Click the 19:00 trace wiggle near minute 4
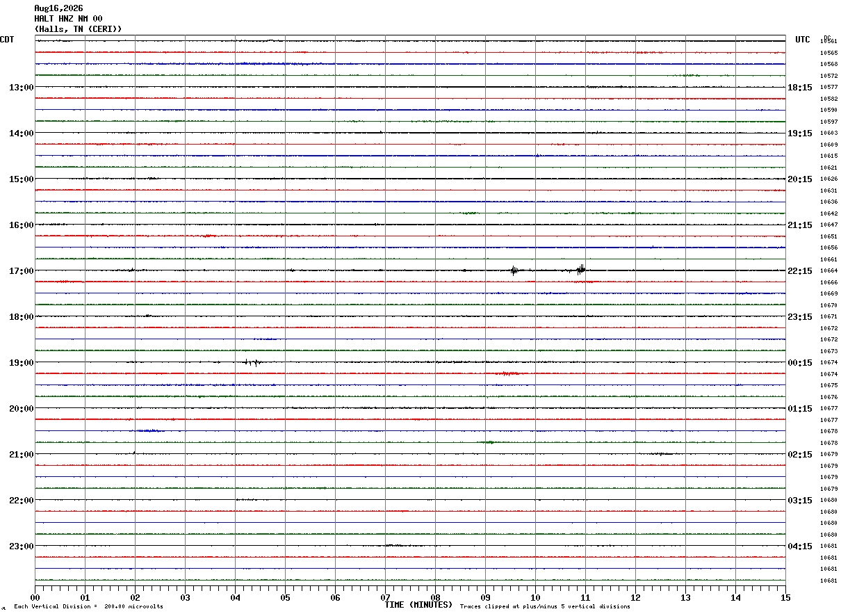The image size is (841, 616). point(253,362)
